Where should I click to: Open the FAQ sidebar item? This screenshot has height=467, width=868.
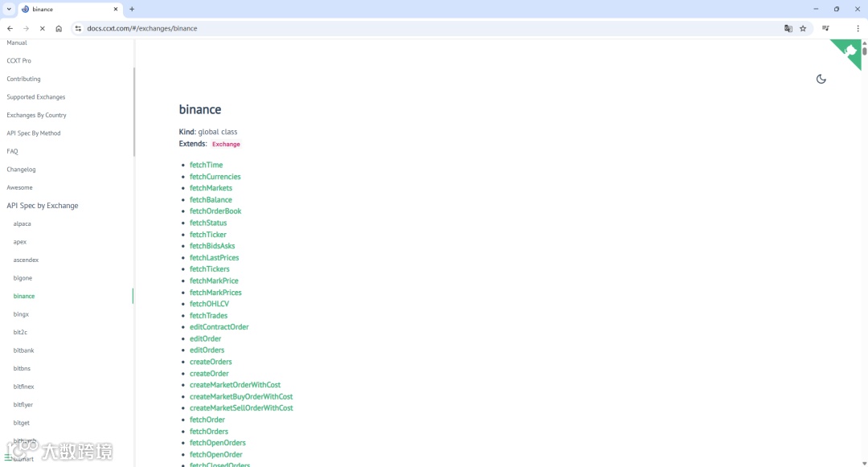pos(12,151)
